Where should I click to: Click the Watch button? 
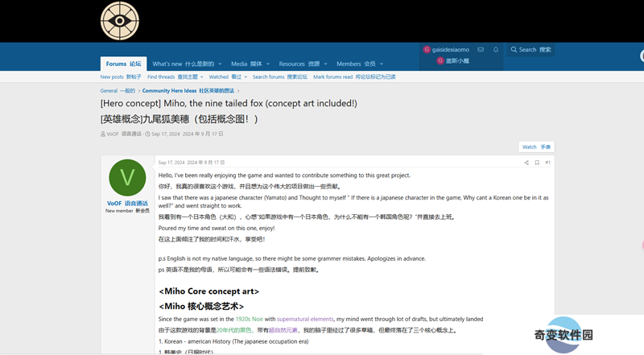point(536,147)
